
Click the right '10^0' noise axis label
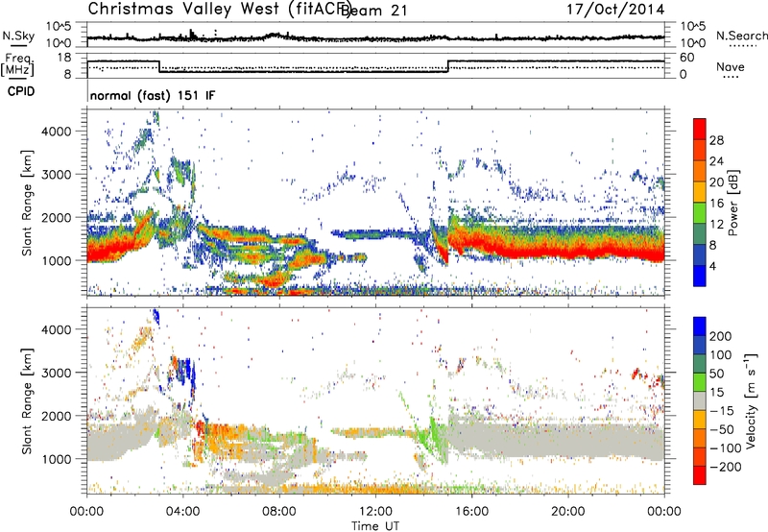click(693, 43)
